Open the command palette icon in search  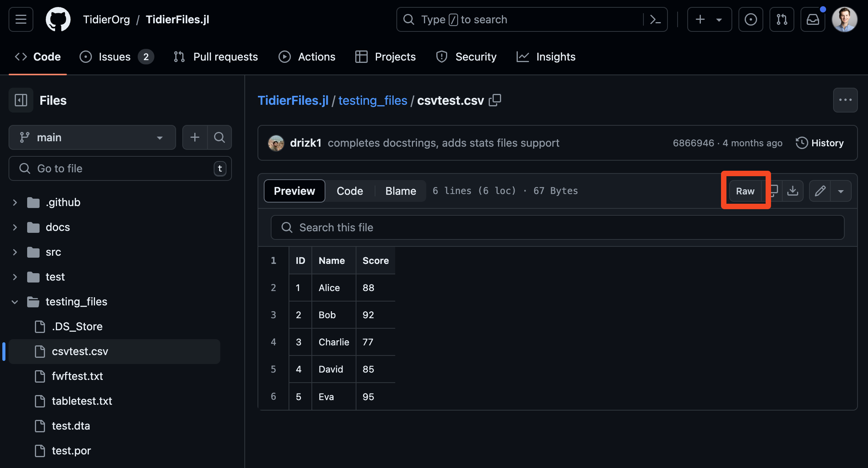(655, 19)
